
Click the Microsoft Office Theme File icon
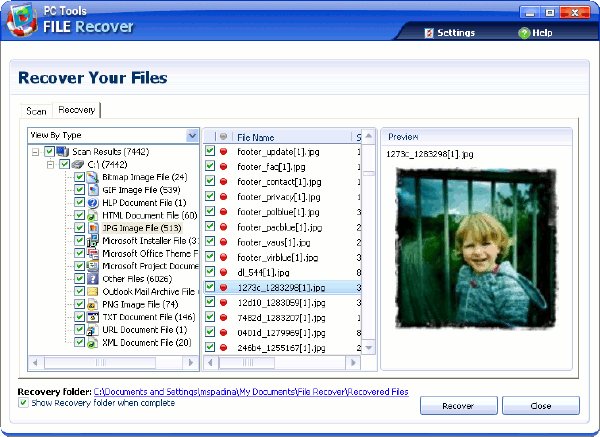[x=93, y=253]
